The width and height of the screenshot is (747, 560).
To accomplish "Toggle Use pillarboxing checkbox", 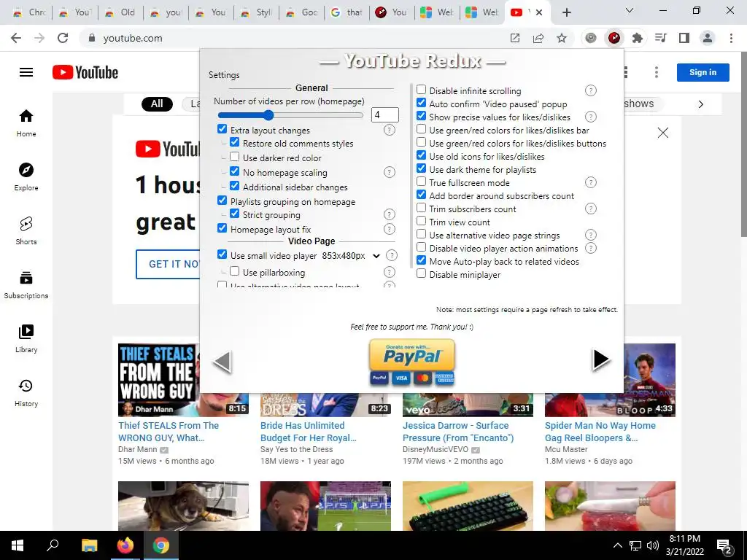I will [x=234, y=271].
